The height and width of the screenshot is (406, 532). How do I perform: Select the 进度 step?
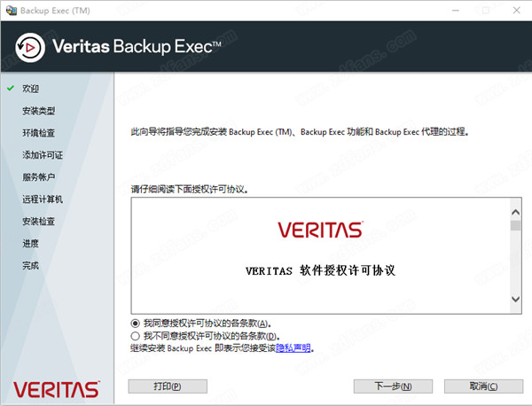pyautogui.click(x=30, y=243)
